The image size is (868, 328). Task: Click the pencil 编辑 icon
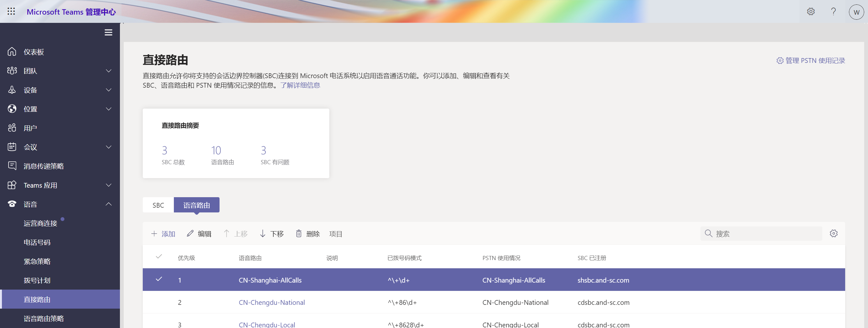coord(190,233)
